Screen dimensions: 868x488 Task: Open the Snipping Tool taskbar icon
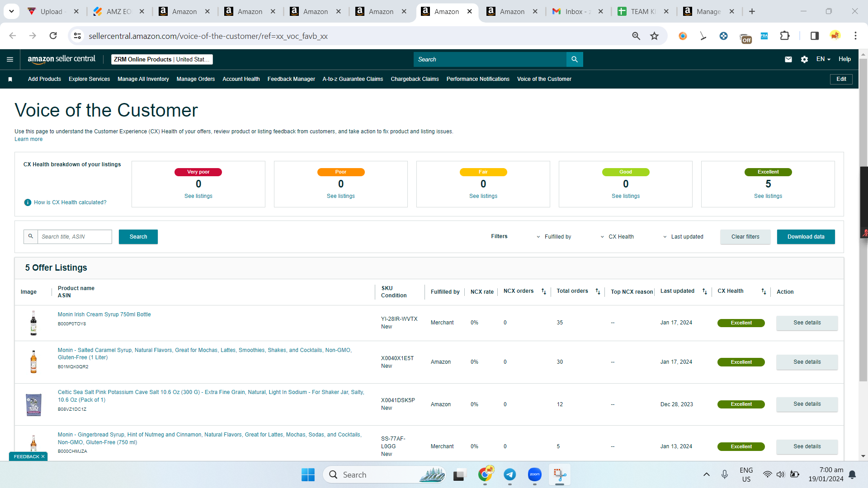[560, 474]
